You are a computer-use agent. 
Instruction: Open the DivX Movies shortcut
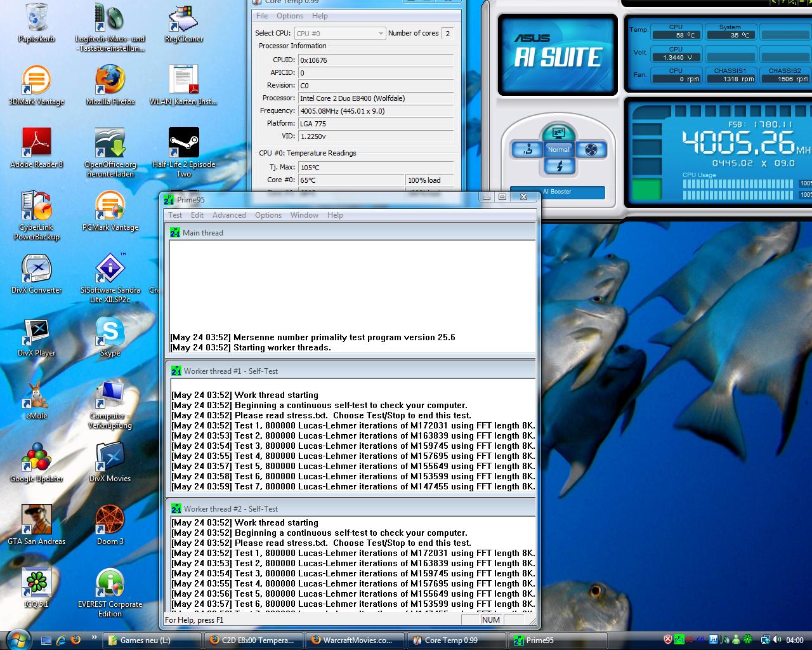(x=110, y=462)
